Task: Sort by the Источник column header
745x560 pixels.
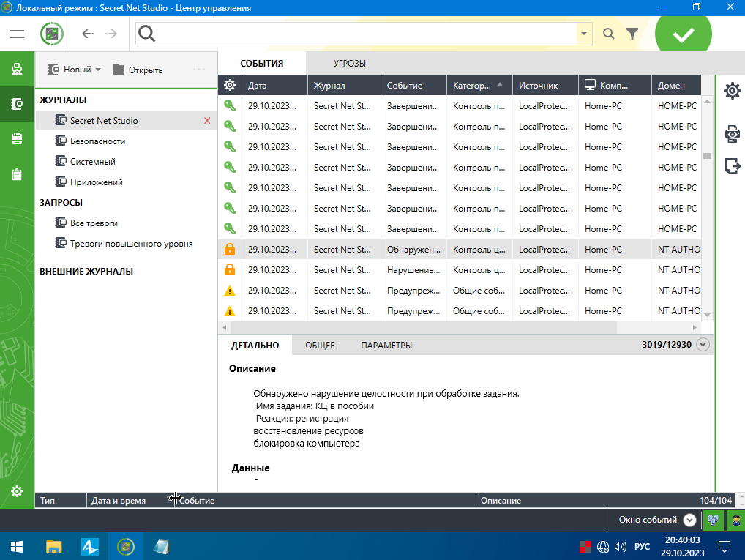Action: pyautogui.click(x=545, y=86)
